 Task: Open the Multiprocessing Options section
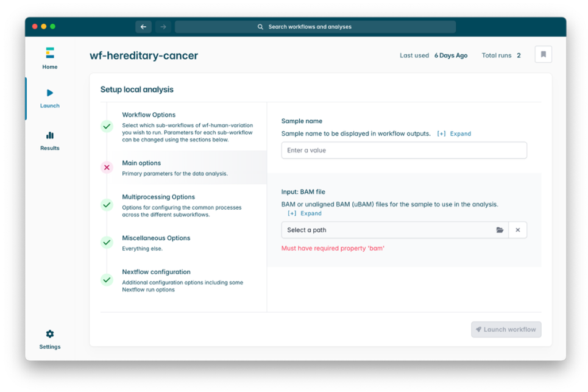(x=183, y=205)
